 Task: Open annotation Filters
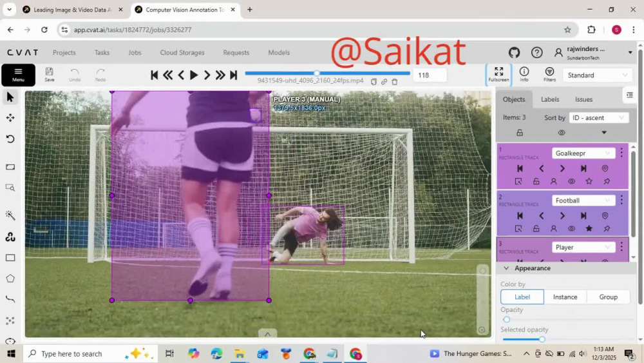coord(549,74)
